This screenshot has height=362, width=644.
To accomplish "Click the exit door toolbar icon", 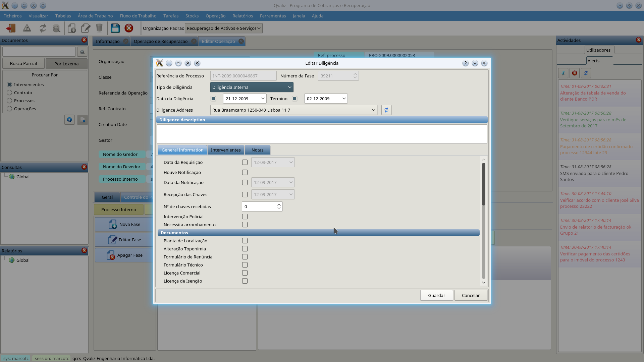I will coord(11,28).
